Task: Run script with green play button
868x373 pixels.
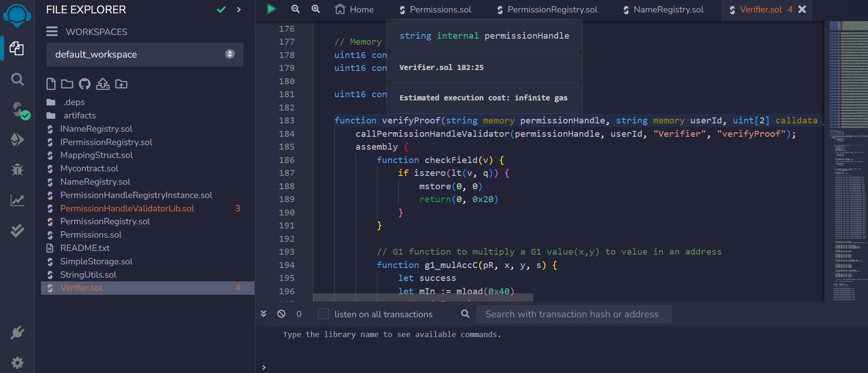Action: point(272,9)
